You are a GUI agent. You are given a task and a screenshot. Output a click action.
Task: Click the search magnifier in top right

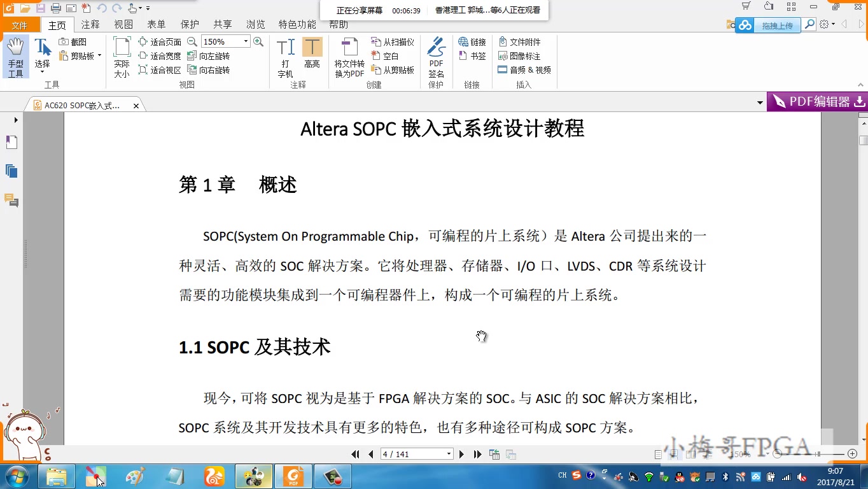(809, 24)
